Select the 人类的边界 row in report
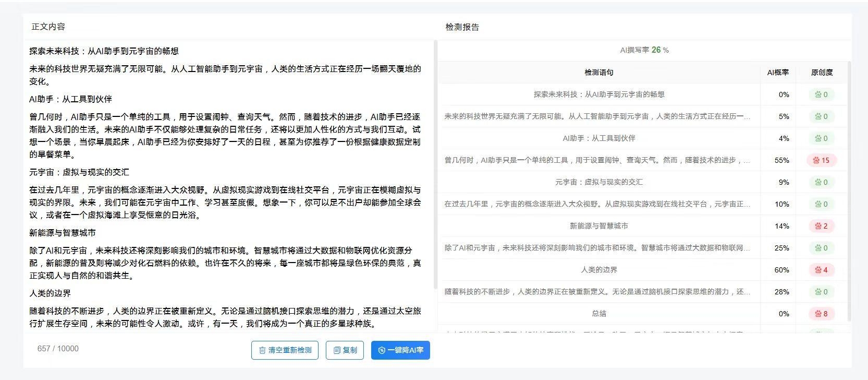 (598, 270)
